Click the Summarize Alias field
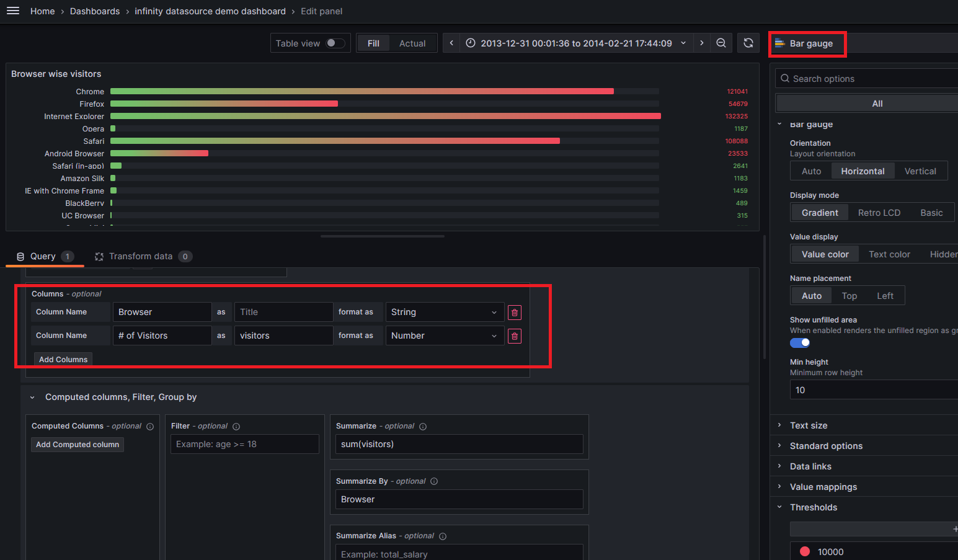This screenshot has width=958, height=560. point(459,552)
